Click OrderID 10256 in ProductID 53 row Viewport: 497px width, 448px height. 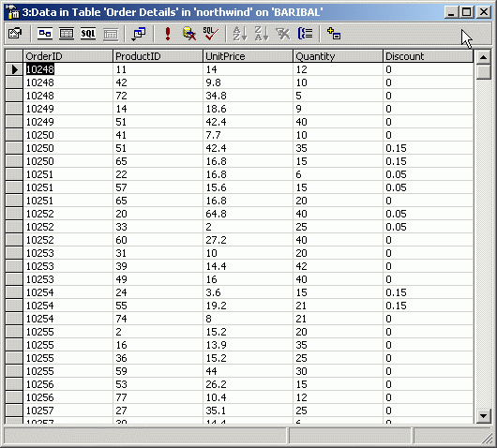click(68, 384)
